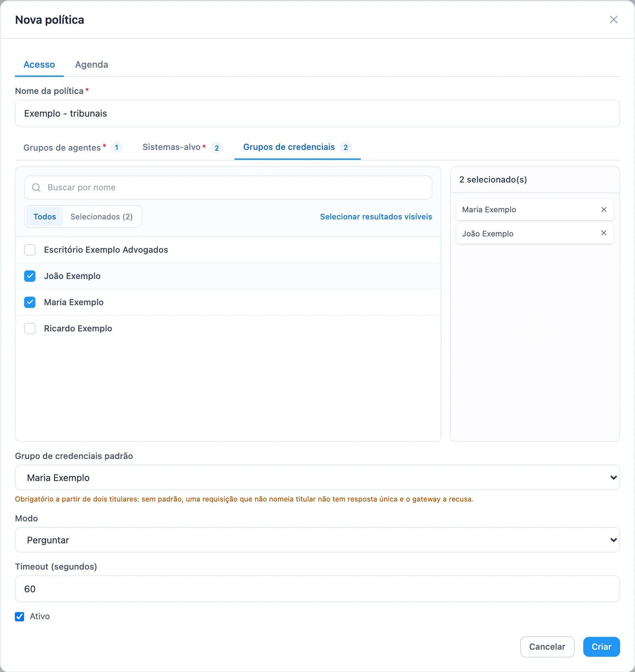Click Escritório Exemplo Advogados row text
The height and width of the screenshot is (672, 635).
(x=106, y=250)
